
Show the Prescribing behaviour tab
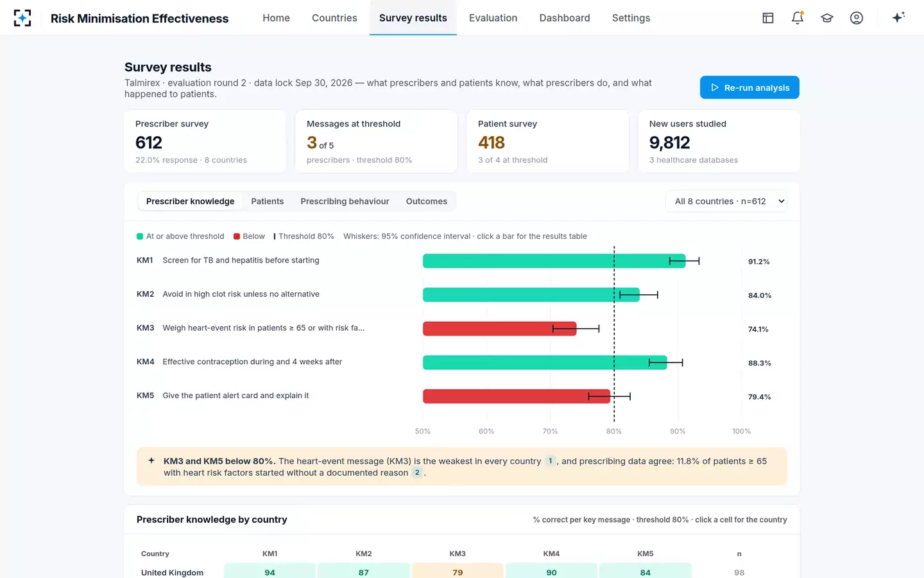[x=345, y=201]
